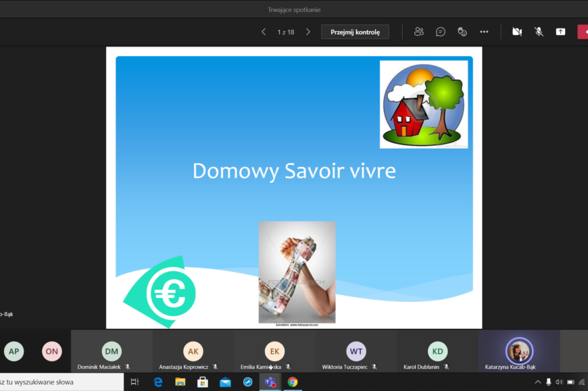Open Google Chrome from the taskbar
Screen dimensions: 588x391
(x=293, y=382)
